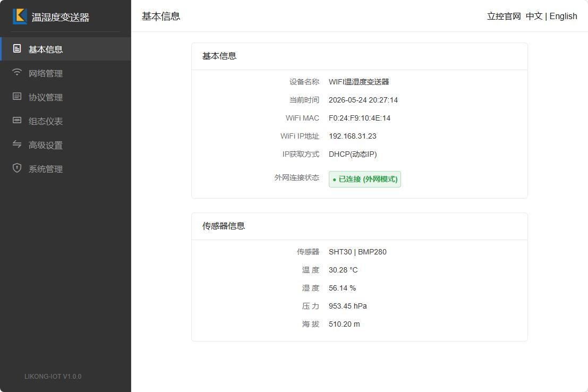Screen dimensions: 588x392
Task: Click the current time 2026-05-24 20:27:14
Action: tap(363, 100)
